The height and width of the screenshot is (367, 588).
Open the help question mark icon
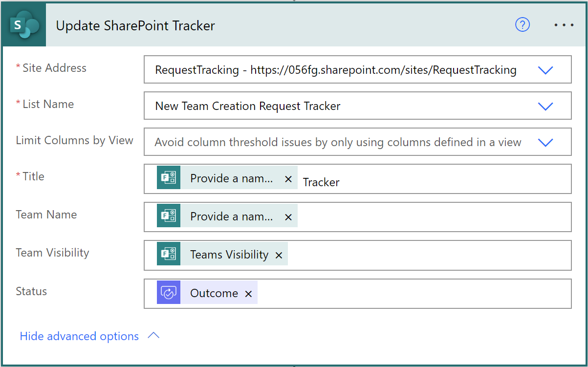tap(523, 24)
